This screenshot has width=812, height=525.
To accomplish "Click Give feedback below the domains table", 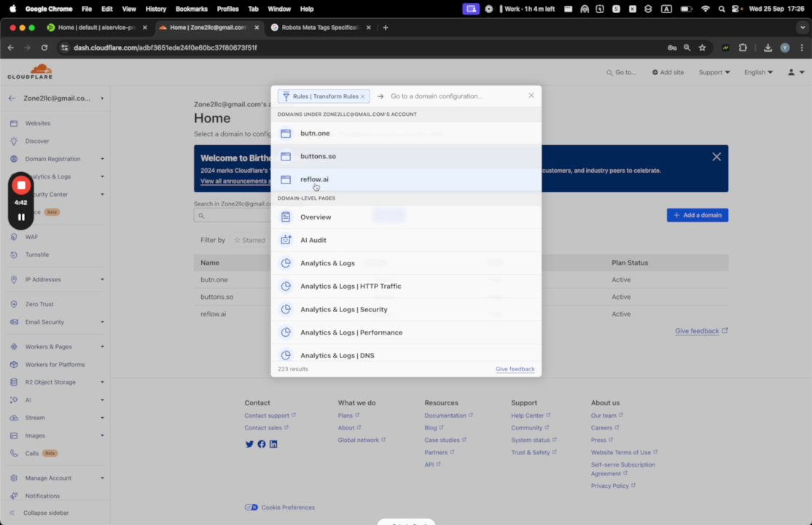I will (x=701, y=330).
